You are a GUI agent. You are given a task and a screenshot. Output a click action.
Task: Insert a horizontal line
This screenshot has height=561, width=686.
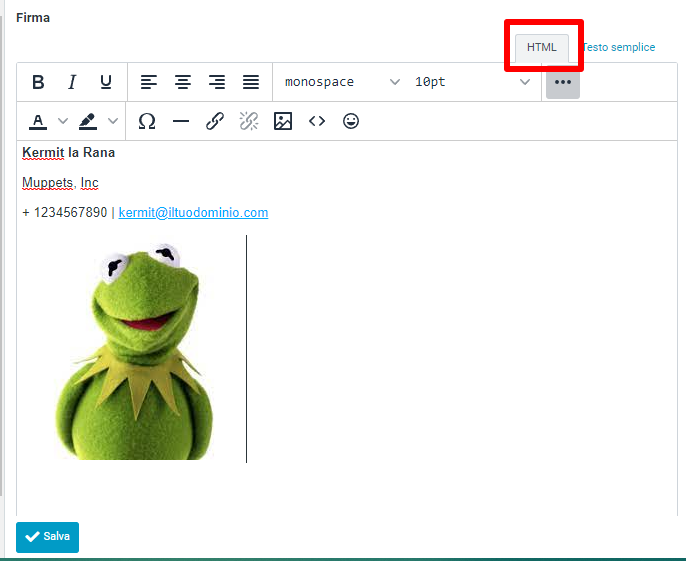(x=181, y=121)
